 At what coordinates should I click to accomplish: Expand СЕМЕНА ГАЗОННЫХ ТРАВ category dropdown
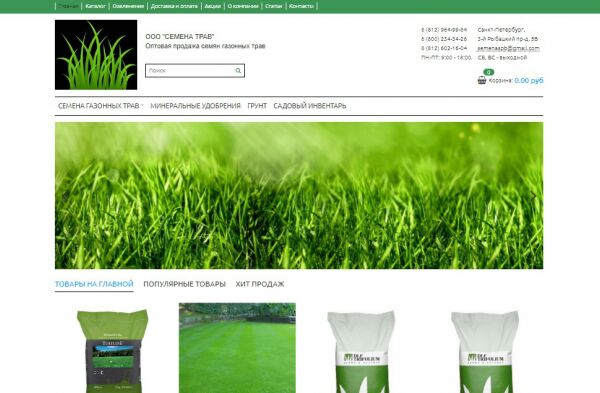coord(100,106)
